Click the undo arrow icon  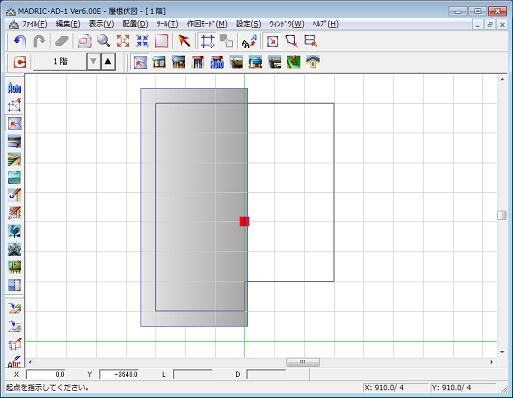pyautogui.click(x=19, y=41)
